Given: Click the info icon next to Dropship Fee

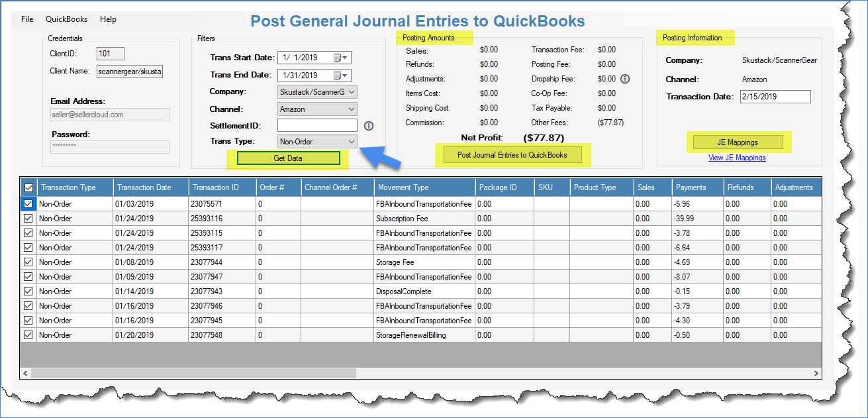Looking at the screenshot, I should (x=624, y=79).
